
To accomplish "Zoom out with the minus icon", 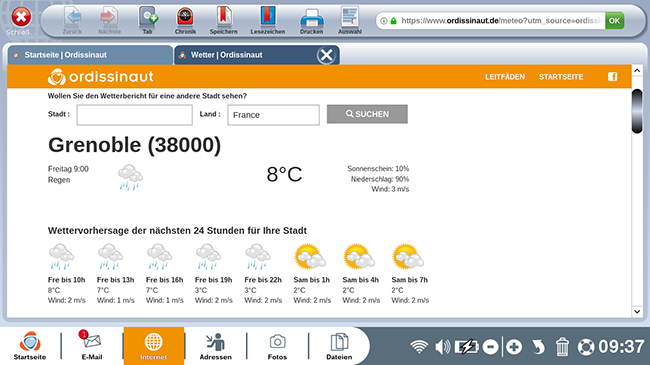I will pos(490,347).
